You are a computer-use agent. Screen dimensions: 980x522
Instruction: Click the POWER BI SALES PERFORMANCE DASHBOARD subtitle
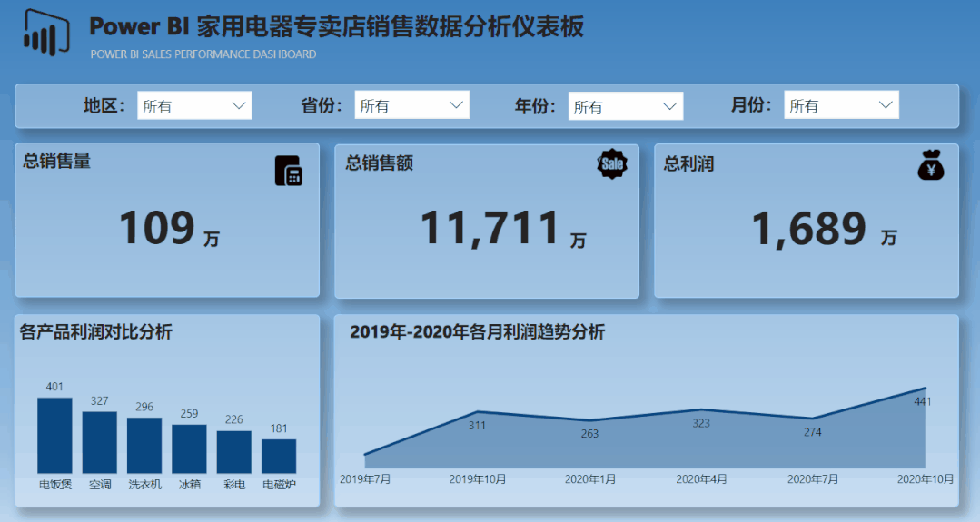click(x=203, y=54)
